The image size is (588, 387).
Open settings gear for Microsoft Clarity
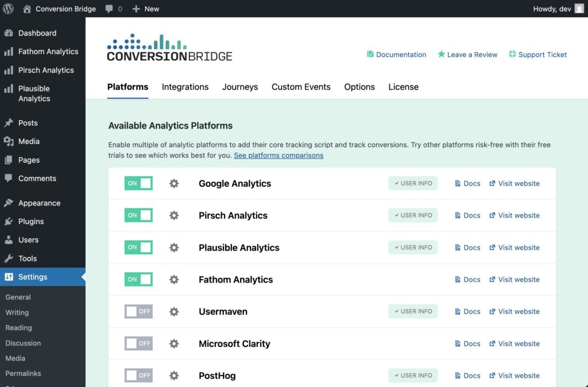tap(173, 343)
